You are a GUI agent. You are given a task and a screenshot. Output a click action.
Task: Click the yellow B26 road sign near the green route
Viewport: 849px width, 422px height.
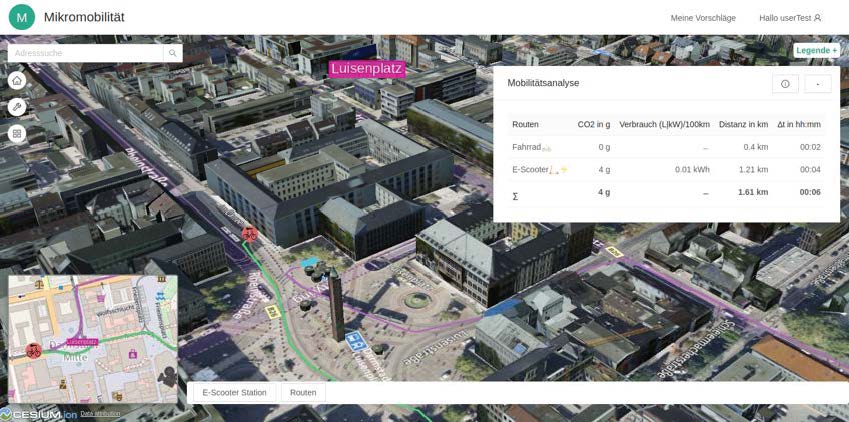point(272,311)
